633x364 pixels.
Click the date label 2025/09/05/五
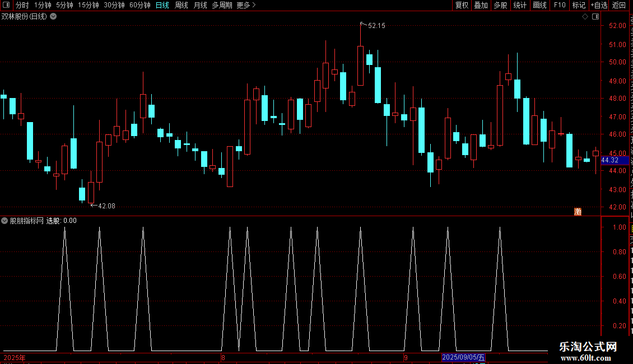(463, 357)
